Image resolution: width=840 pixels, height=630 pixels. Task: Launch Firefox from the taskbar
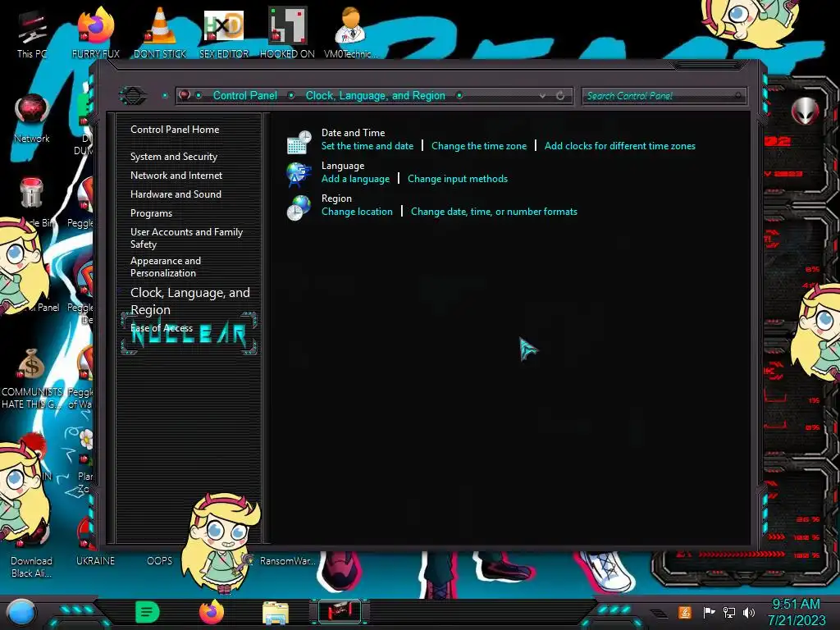212,612
